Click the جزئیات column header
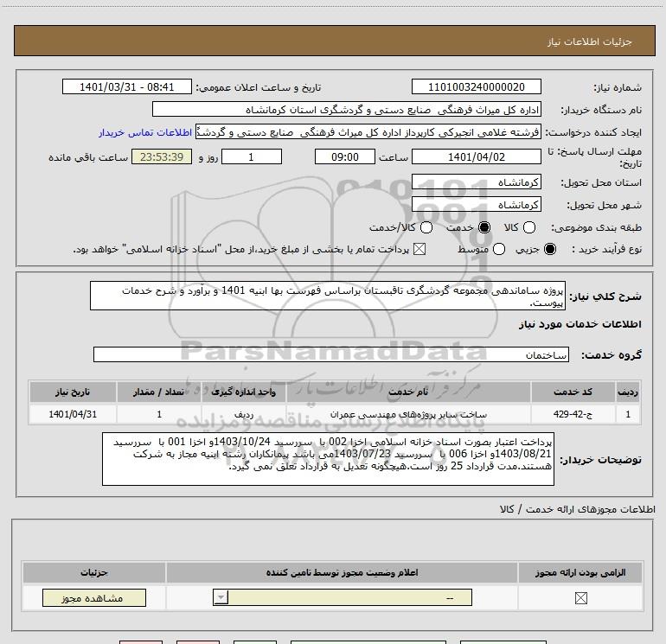Viewport: 666px width, 644px height. (94, 572)
